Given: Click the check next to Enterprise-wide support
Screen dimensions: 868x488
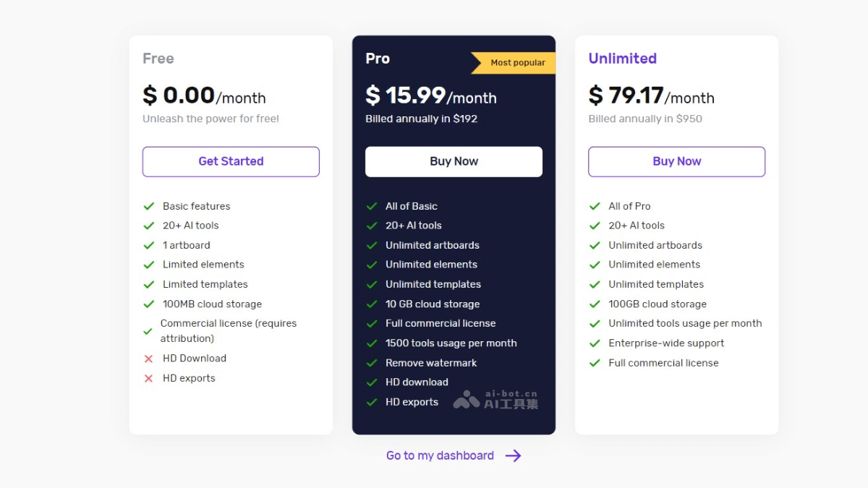Looking at the screenshot, I should point(595,343).
